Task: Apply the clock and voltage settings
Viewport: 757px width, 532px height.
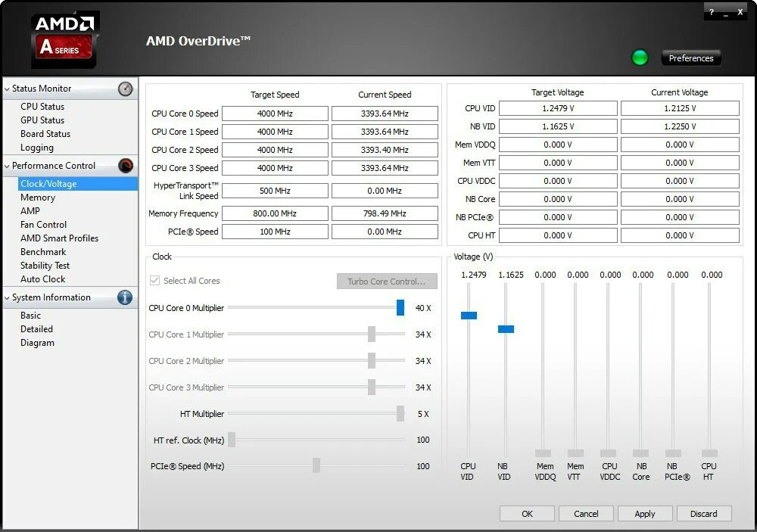Action: [x=645, y=514]
